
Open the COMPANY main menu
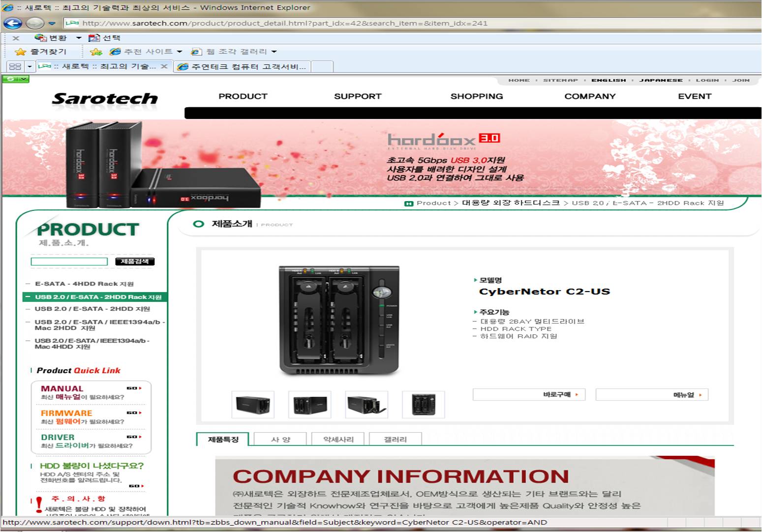[590, 96]
